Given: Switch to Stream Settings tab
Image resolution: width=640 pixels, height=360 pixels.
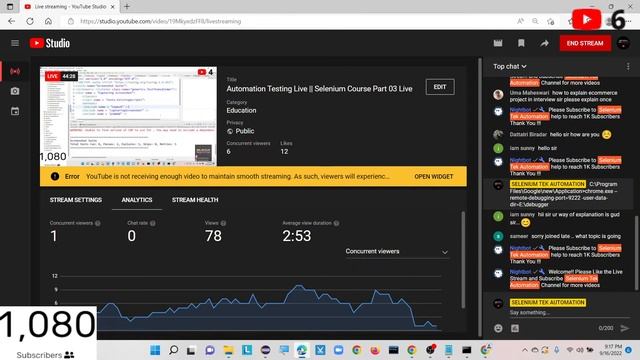Looking at the screenshot, I should pos(76,200).
